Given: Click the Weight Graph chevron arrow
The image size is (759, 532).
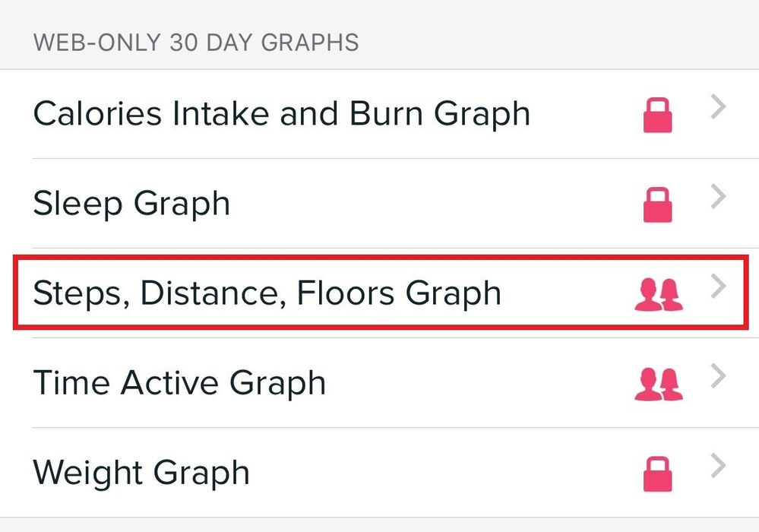Looking at the screenshot, I should tap(718, 467).
